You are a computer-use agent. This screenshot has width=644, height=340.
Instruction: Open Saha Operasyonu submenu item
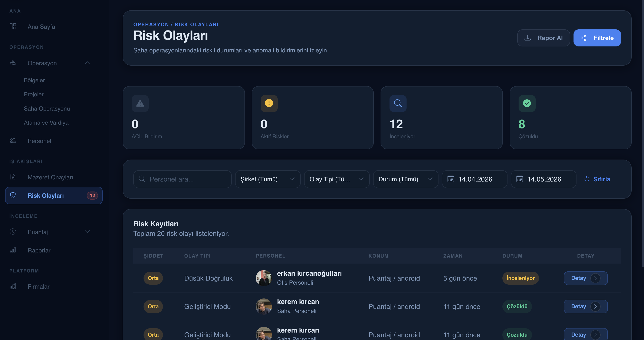pos(47,108)
